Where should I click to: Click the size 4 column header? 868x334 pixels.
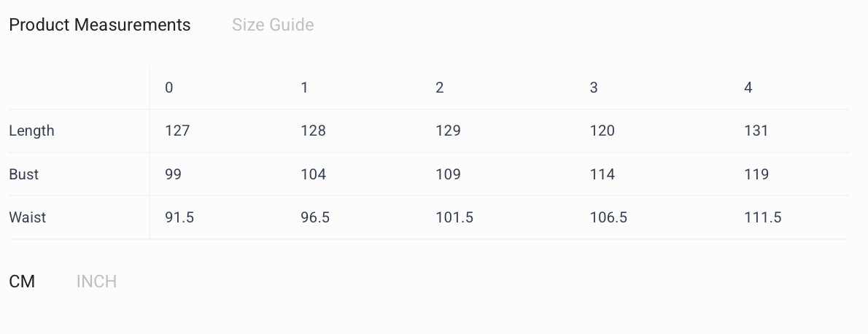coord(748,88)
